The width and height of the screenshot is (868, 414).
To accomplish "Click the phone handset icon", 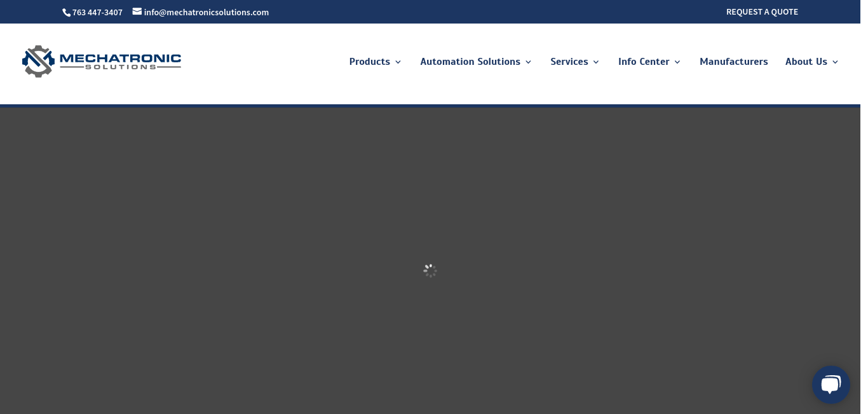I will 66,12.
